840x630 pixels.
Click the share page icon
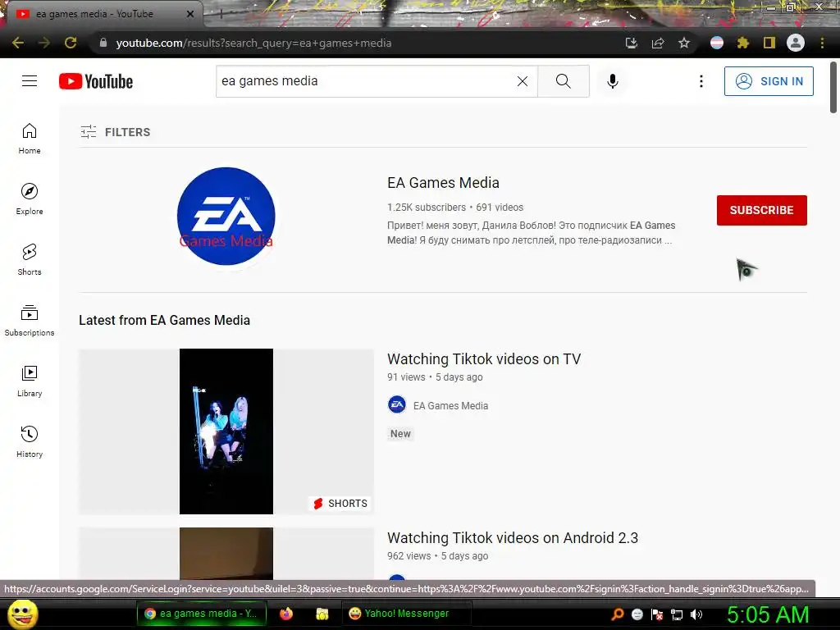tap(658, 43)
